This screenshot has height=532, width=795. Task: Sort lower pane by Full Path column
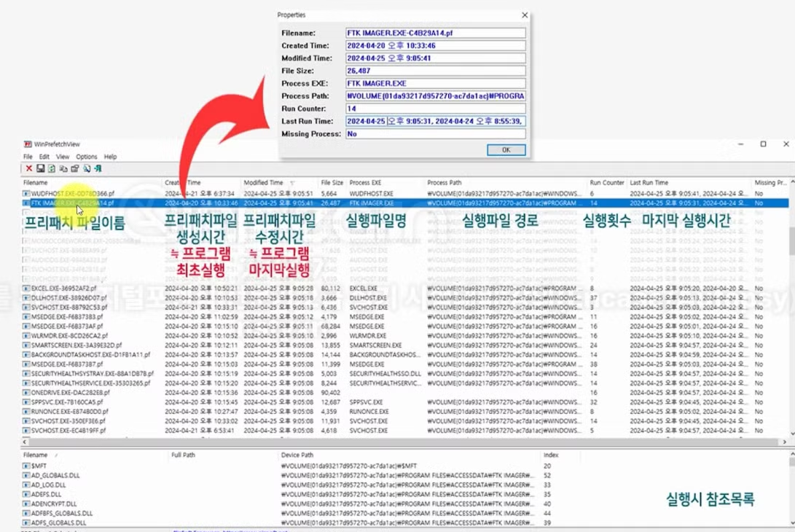(223, 455)
